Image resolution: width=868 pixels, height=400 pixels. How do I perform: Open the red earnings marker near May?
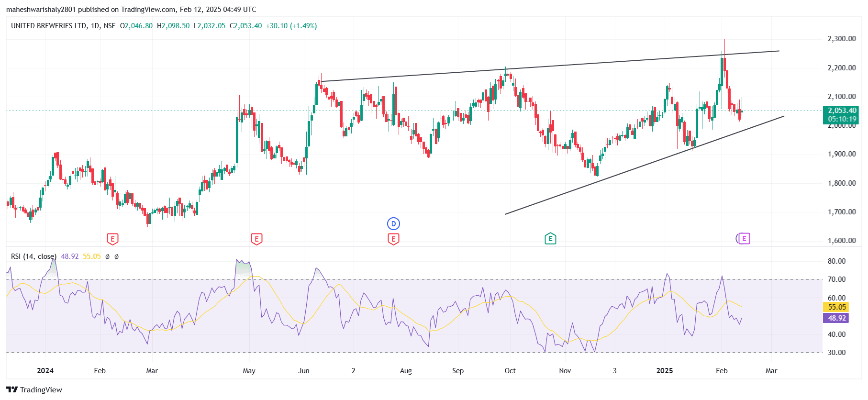pos(256,239)
